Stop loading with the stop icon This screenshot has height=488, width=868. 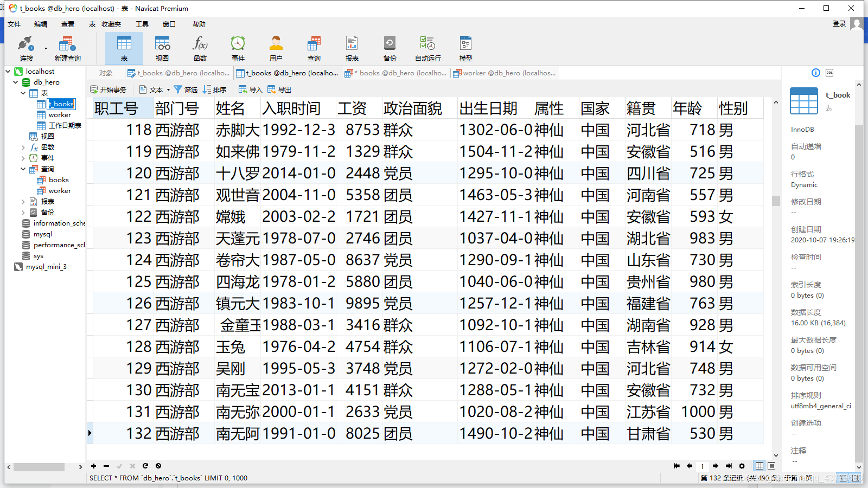tap(158, 466)
